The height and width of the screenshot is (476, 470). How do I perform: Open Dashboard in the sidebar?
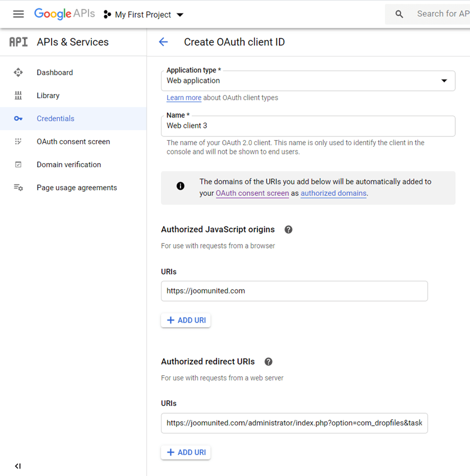click(x=55, y=73)
